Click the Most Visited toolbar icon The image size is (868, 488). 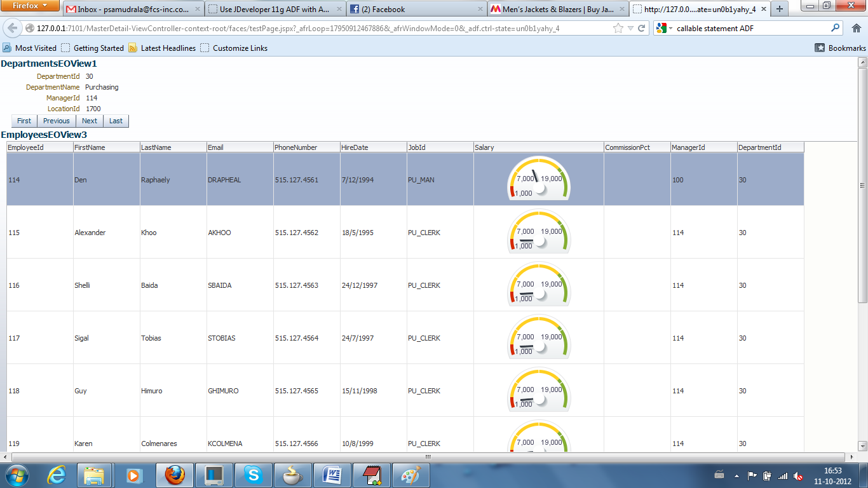(6, 47)
